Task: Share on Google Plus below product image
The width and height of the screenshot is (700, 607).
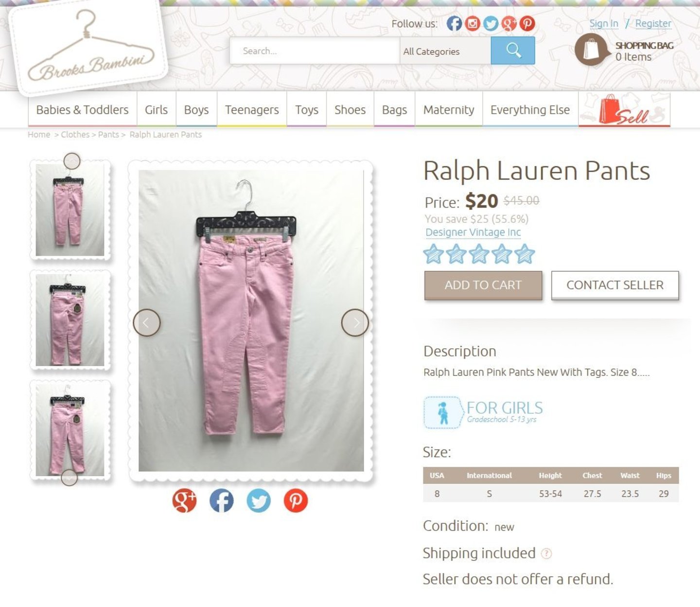Action: [184, 500]
